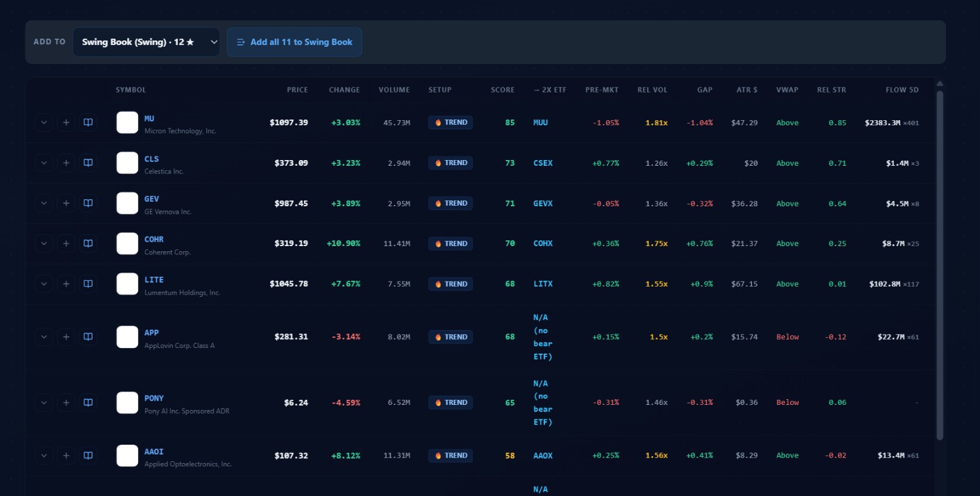Screen dimensions: 980x496
Task: Open the MUU 2x ETF link
Action: point(541,123)
